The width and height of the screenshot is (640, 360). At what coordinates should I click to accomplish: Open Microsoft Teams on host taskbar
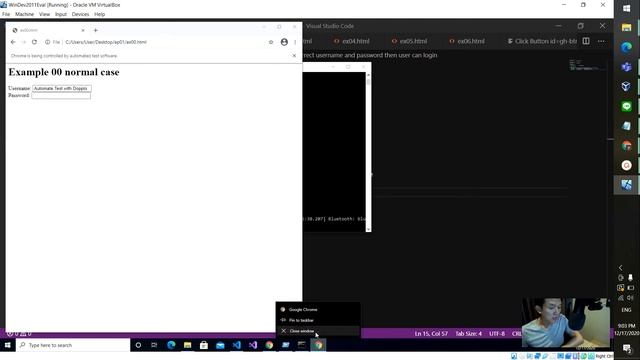coord(627,67)
